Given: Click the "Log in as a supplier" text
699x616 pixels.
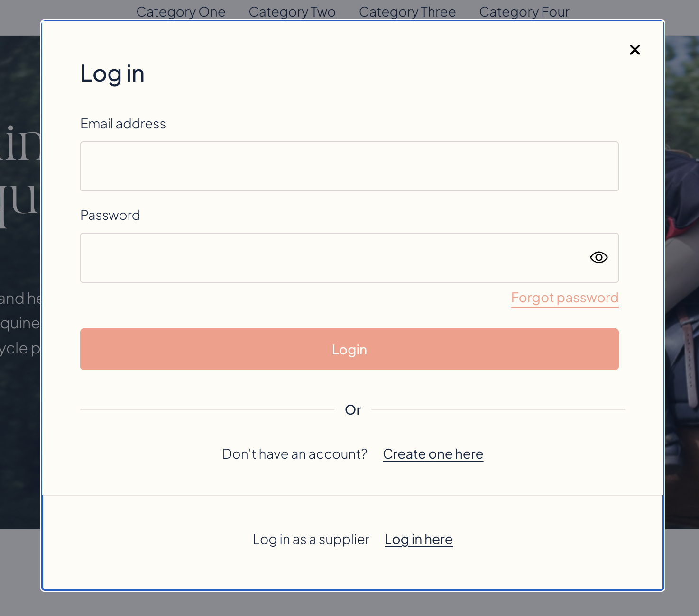Looking at the screenshot, I should tap(311, 539).
